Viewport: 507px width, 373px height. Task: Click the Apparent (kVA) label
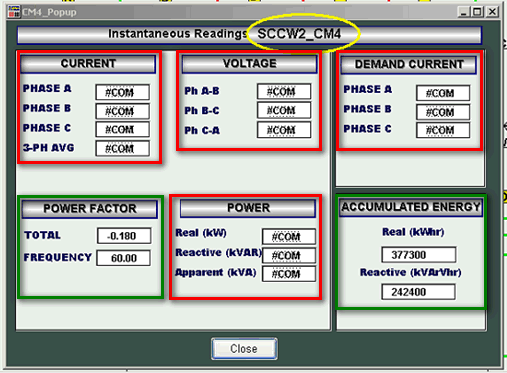(x=216, y=272)
